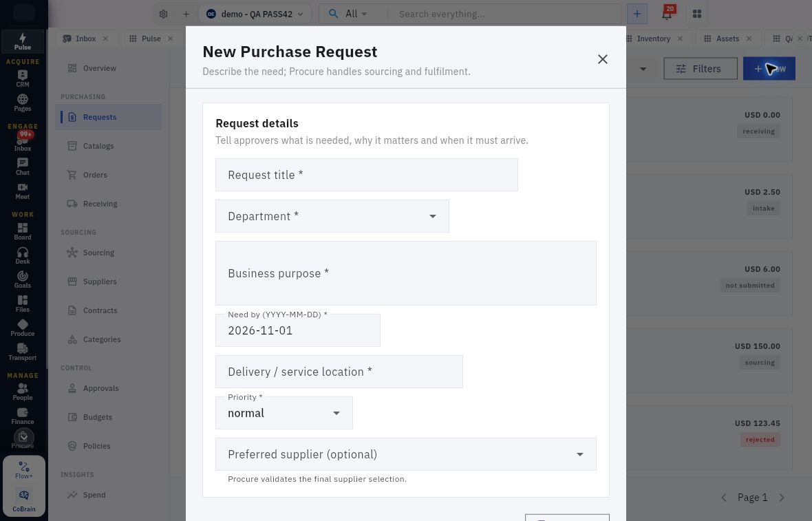Click the Filters button
This screenshot has height=521, width=812.
pos(700,68)
